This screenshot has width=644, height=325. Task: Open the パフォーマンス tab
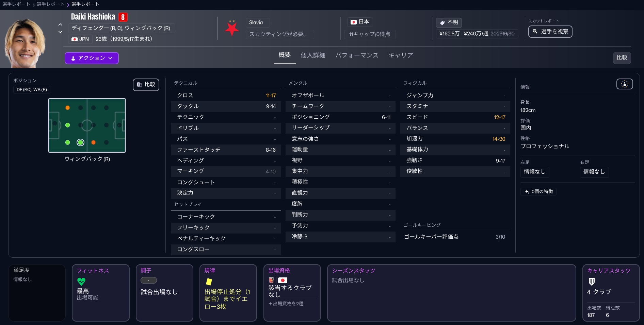(357, 55)
